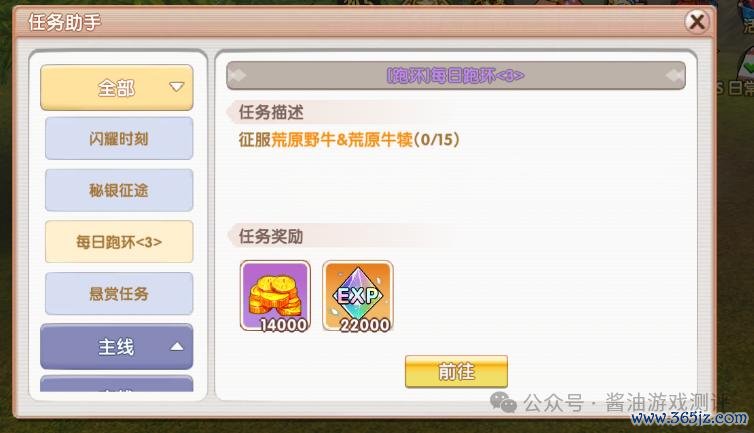Close the 任务助手 panel with X
The width and height of the screenshot is (754, 433).
click(x=697, y=22)
